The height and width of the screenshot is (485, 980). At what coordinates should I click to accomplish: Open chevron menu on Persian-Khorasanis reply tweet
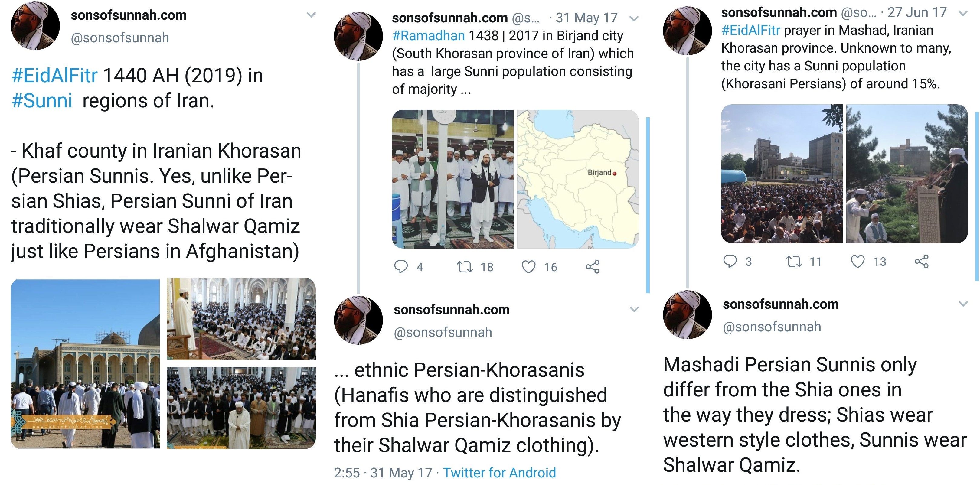point(634,309)
